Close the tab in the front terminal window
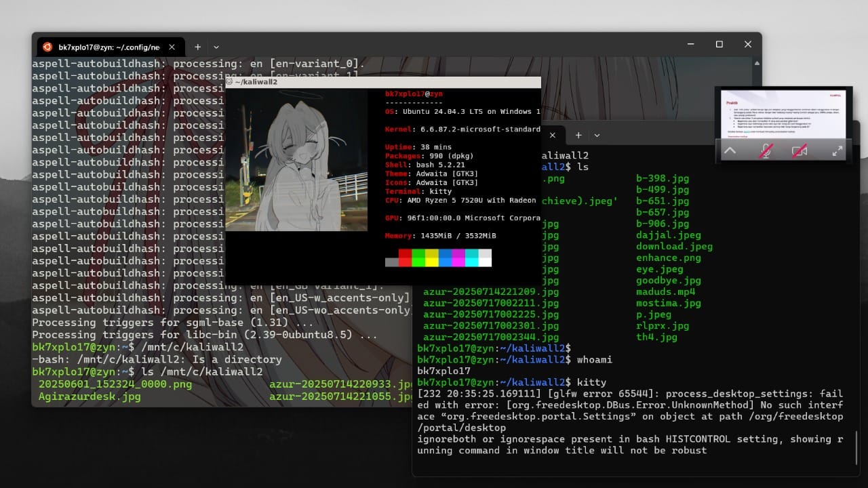868x488 pixels. coord(553,135)
